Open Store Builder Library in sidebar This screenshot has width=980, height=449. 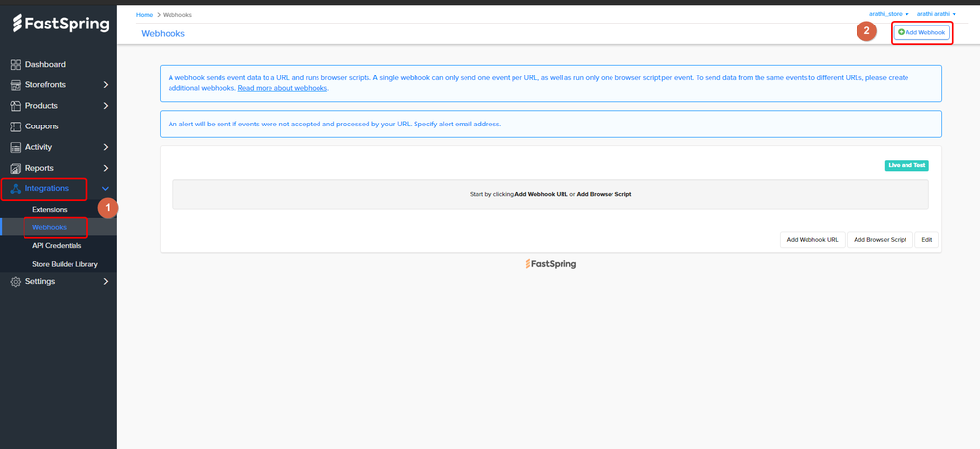point(65,264)
